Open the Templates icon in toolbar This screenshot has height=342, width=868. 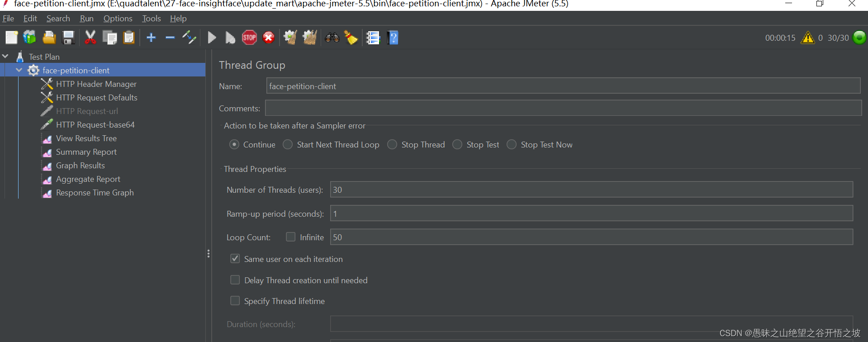(x=30, y=38)
